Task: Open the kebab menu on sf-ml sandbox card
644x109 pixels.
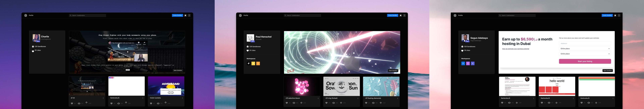Action: [x=103, y=98]
